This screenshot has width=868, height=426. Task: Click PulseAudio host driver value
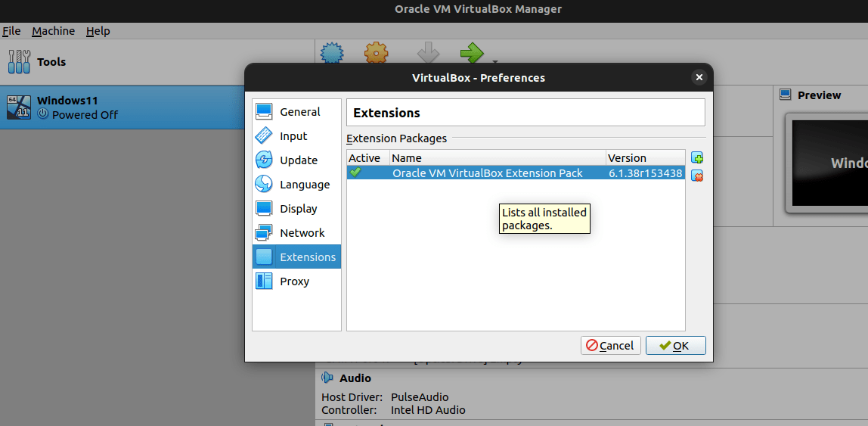click(x=420, y=397)
